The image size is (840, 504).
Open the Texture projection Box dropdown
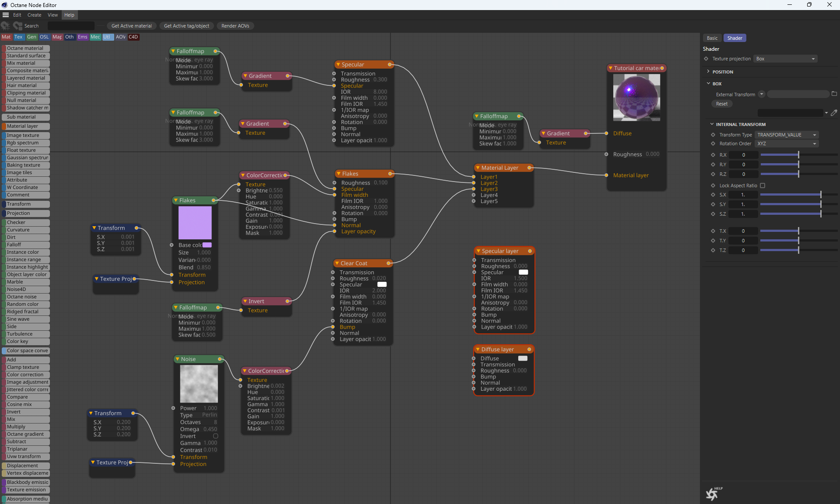[785, 59]
